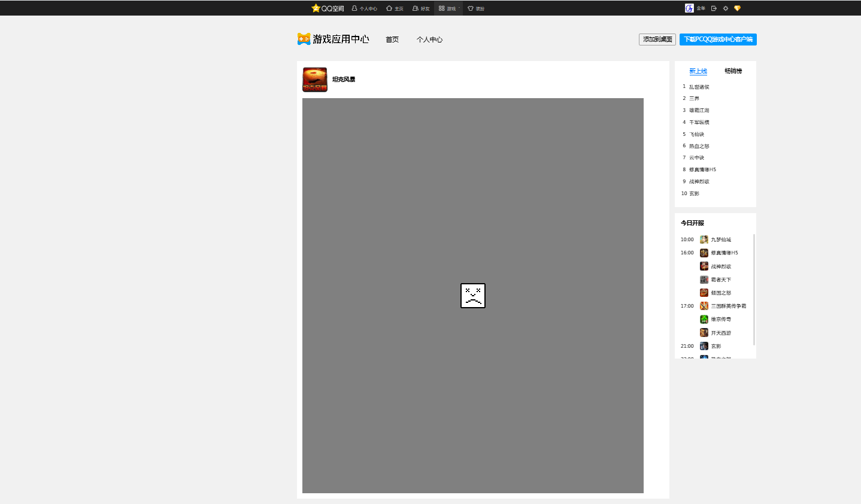Open the 修真情缘H5 link in ranking list

(x=702, y=169)
